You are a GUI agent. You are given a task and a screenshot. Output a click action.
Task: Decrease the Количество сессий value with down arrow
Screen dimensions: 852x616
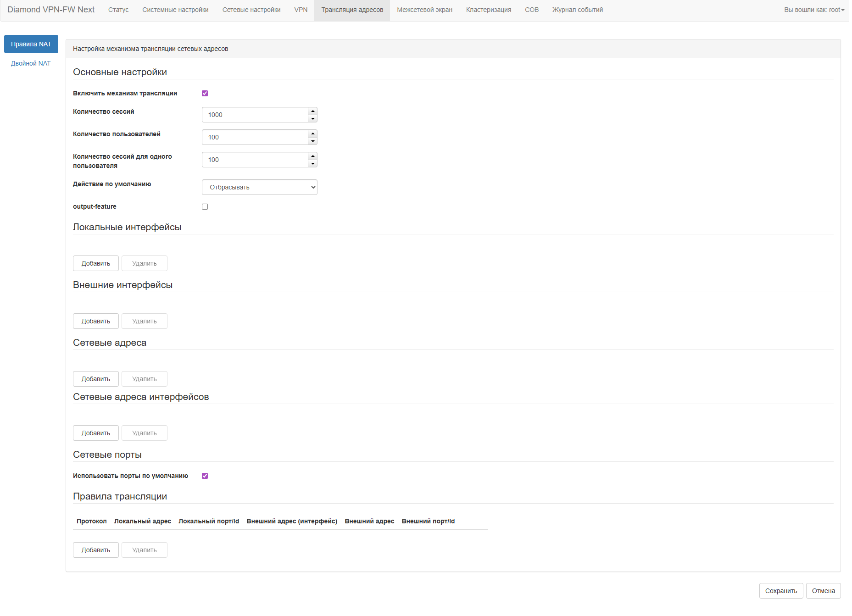click(312, 119)
